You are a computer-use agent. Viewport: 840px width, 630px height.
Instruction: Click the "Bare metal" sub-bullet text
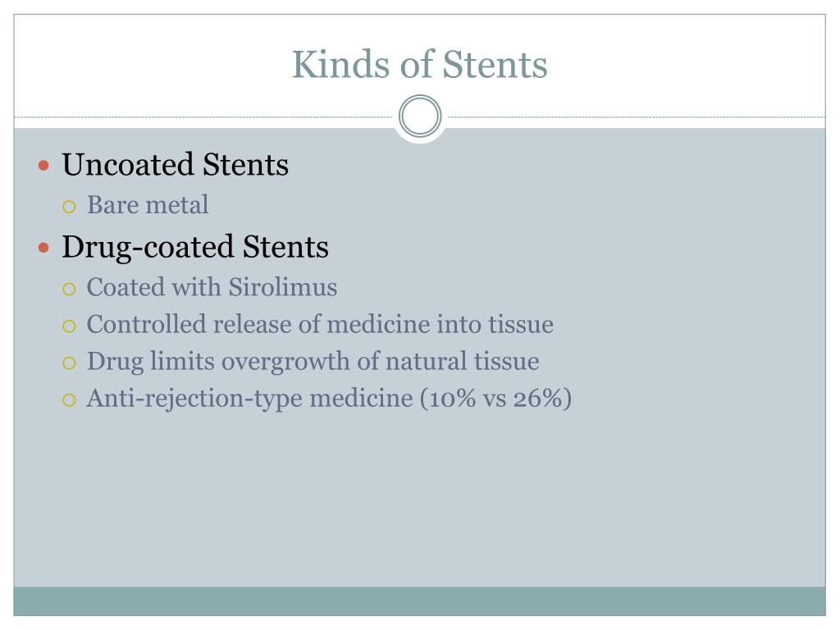pyautogui.click(x=148, y=204)
